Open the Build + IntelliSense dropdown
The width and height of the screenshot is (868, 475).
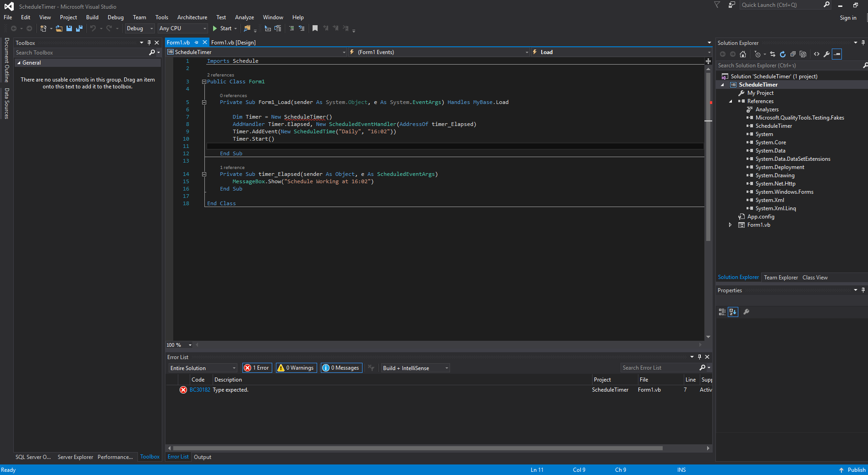[x=416, y=368]
